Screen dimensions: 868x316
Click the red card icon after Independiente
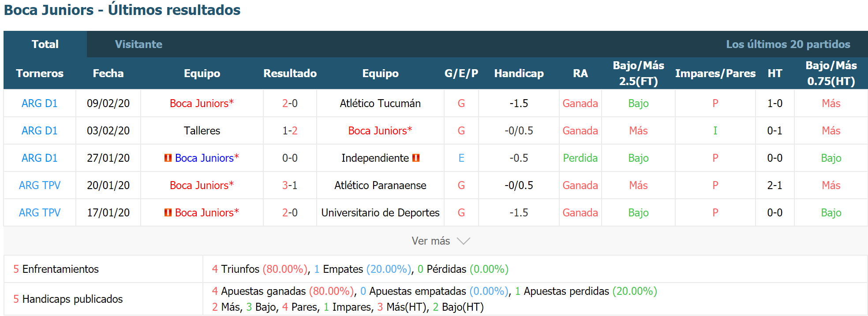416,158
